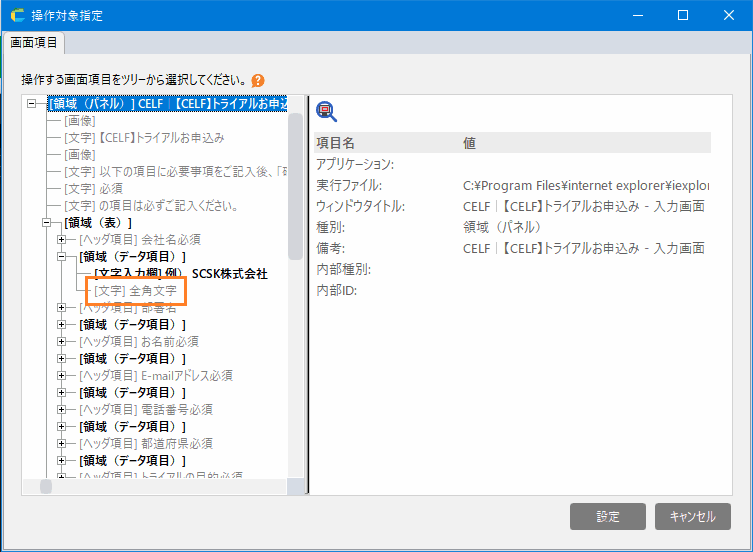This screenshot has width=753, height=552.
Task: Expand the お名前必須 header item node
Action: point(63,341)
